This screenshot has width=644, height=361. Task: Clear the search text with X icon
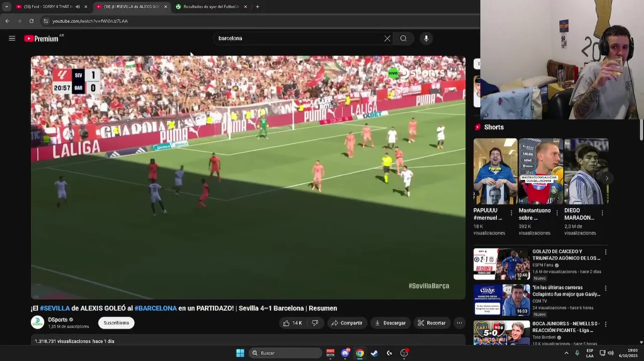pos(387,38)
